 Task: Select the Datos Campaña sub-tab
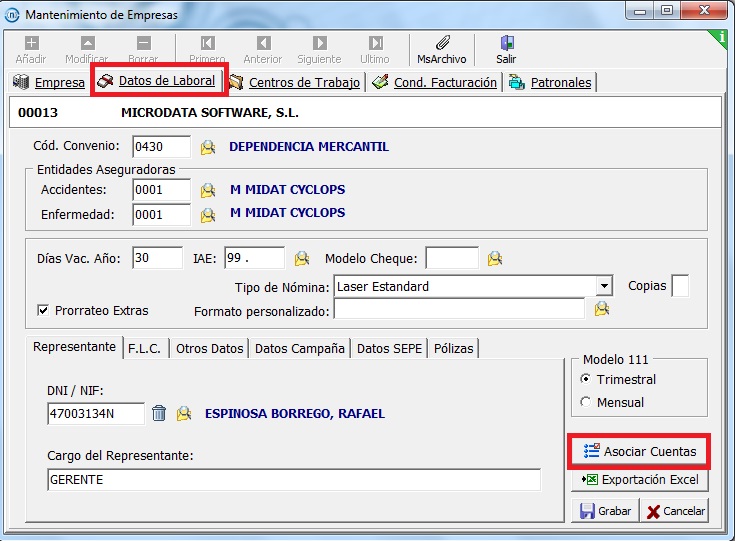(x=300, y=349)
